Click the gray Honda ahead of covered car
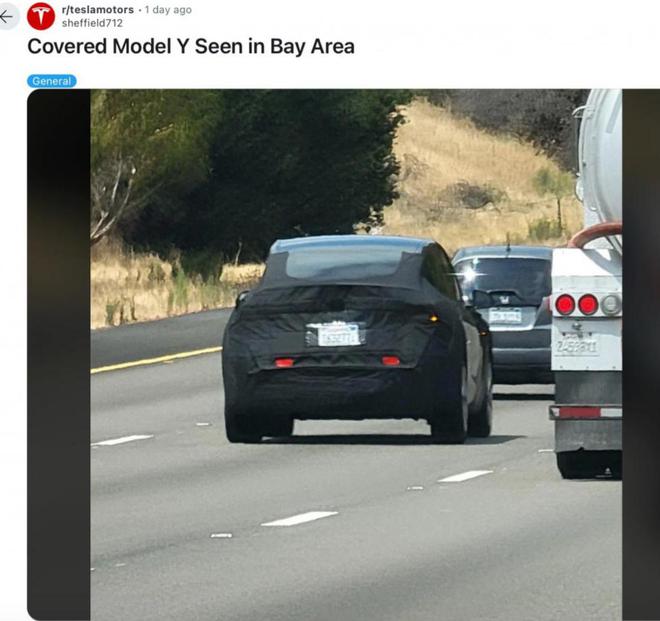 tap(503, 314)
